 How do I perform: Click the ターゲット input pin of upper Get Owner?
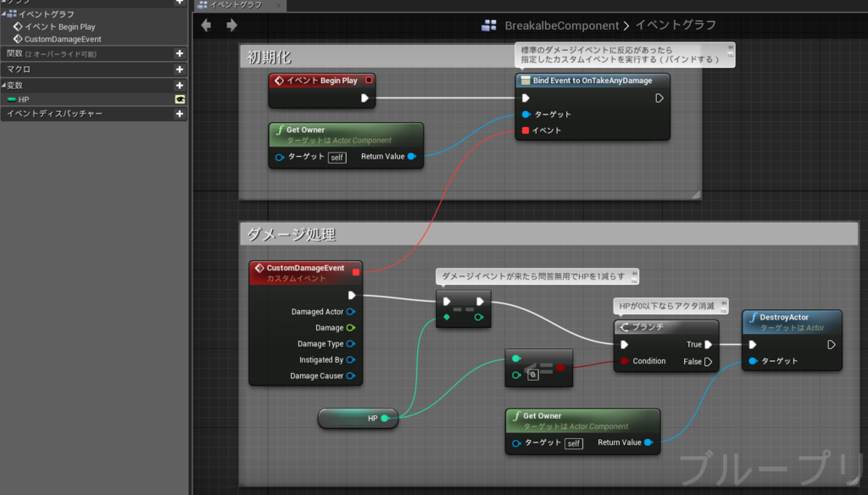(x=280, y=158)
